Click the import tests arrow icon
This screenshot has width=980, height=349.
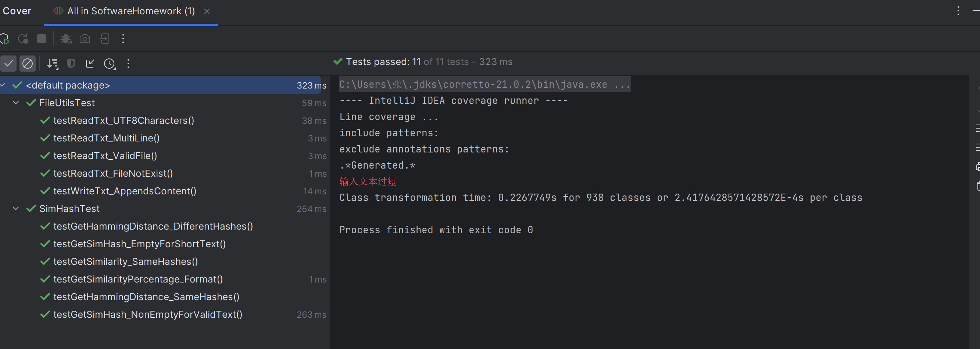point(90,64)
